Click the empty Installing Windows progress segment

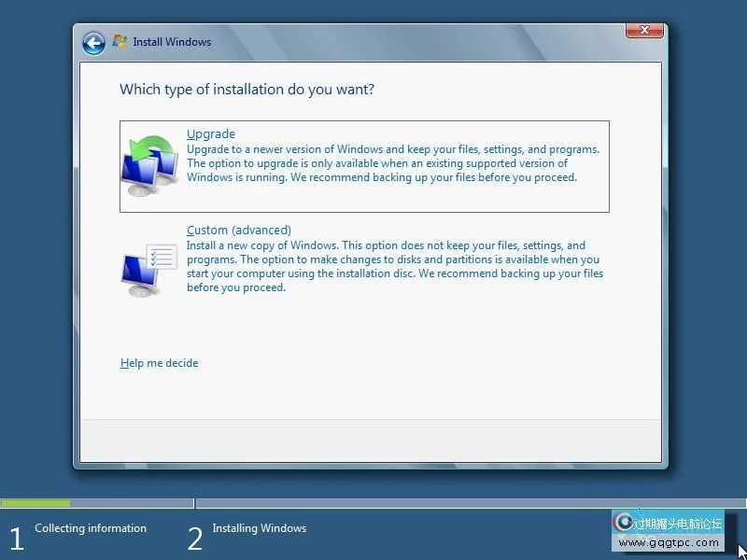[467, 503]
